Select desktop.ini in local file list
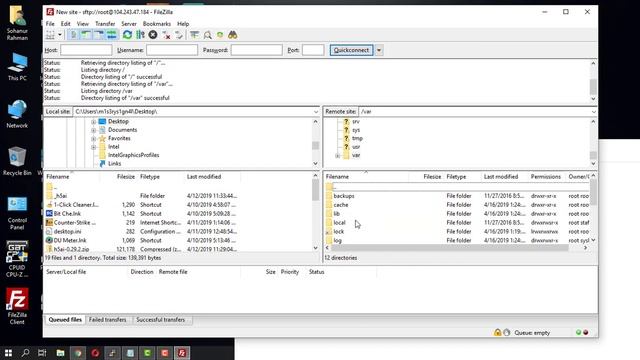640x360 pixels. 67,231
